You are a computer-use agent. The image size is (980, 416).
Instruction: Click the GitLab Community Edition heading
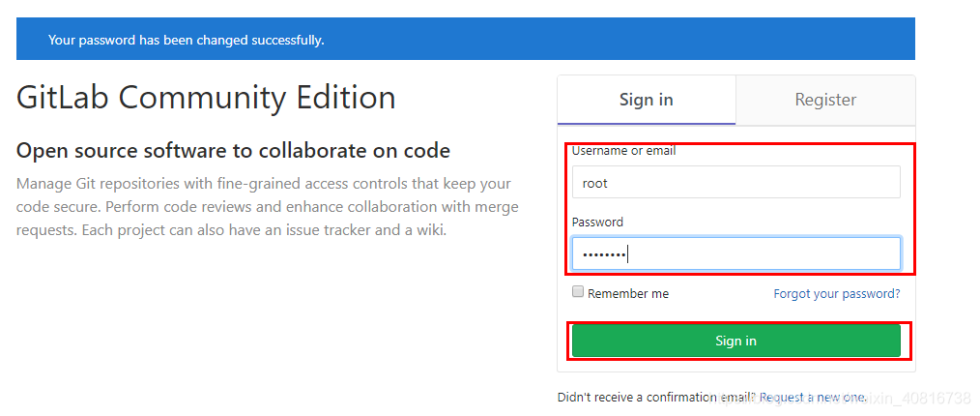[206, 98]
